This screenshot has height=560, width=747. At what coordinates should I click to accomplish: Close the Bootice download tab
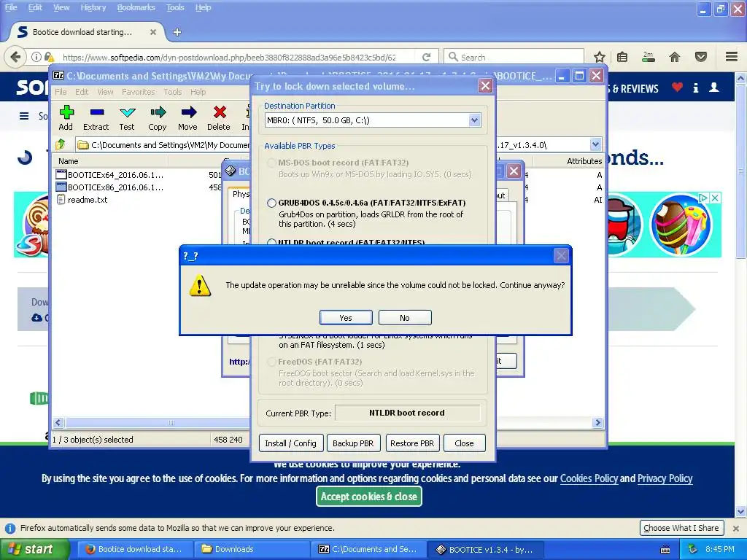pyautogui.click(x=153, y=32)
